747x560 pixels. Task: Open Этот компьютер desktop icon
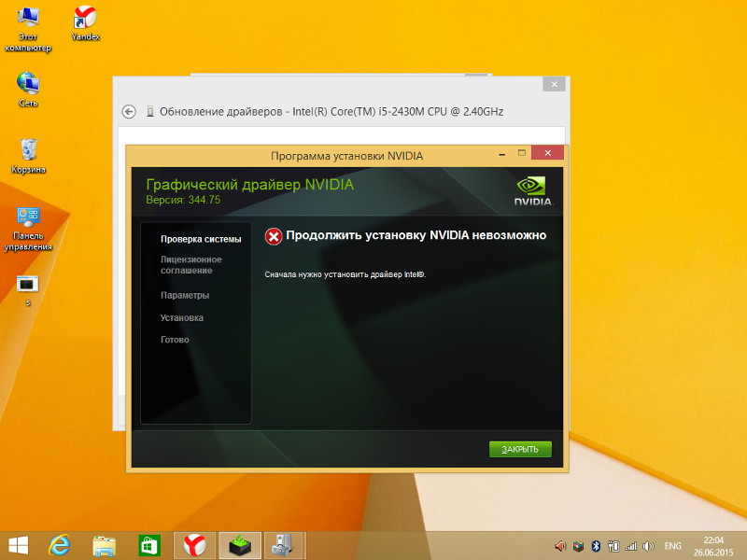[x=28, y=29]
